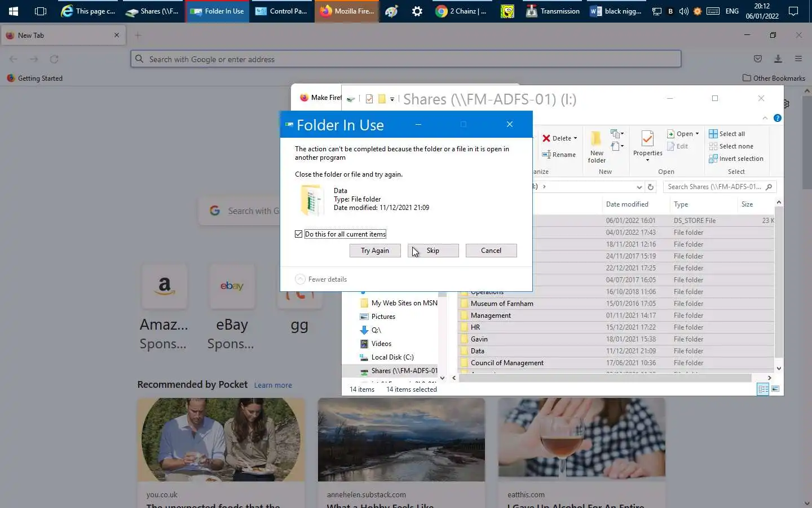Image resolution: width=812 pixels, height=508 pixels.
Task: Click Firefox's Save to Pocket icon
Action: click(x=758, y=59)
